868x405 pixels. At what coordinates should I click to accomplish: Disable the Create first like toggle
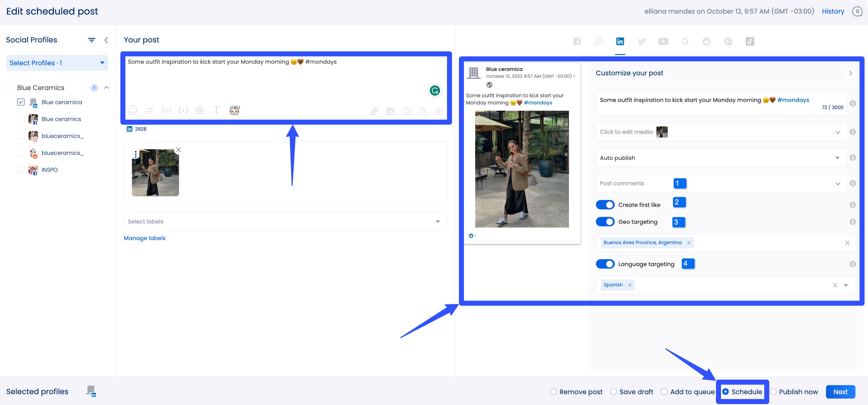605,204
